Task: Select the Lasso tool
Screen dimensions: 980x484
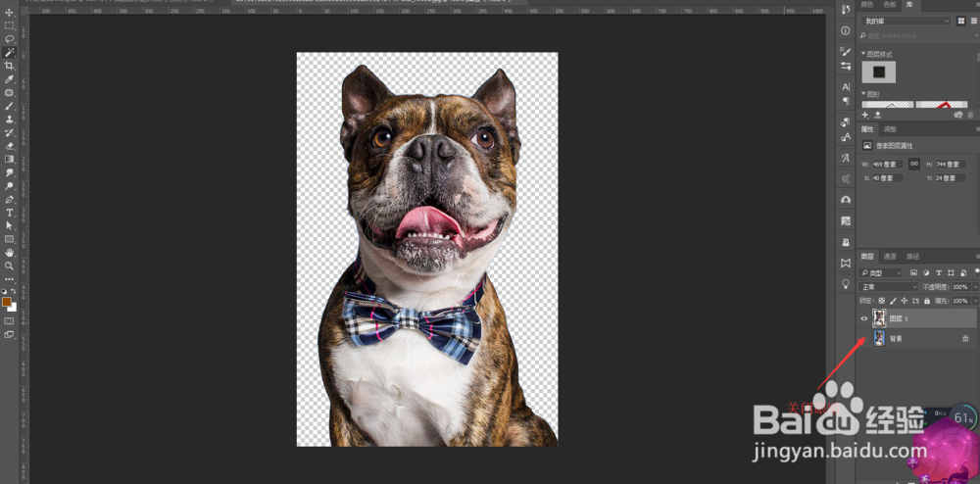Action: point(10,39)
